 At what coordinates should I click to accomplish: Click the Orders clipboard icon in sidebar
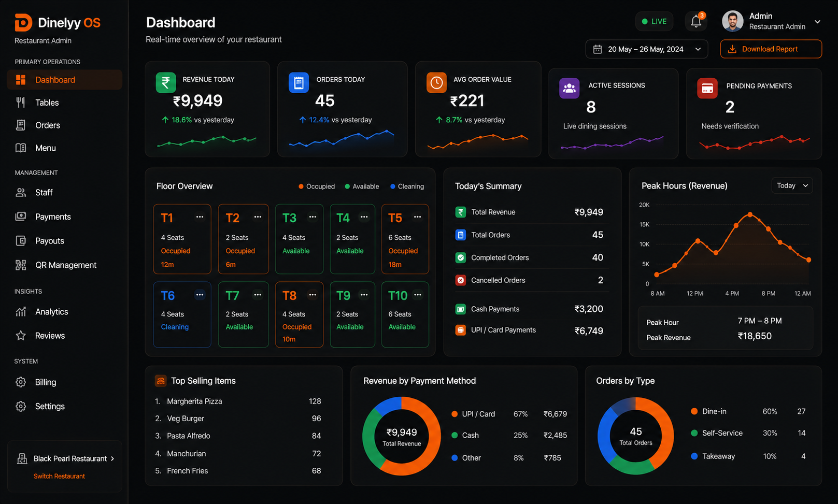[x=21, y=125]
